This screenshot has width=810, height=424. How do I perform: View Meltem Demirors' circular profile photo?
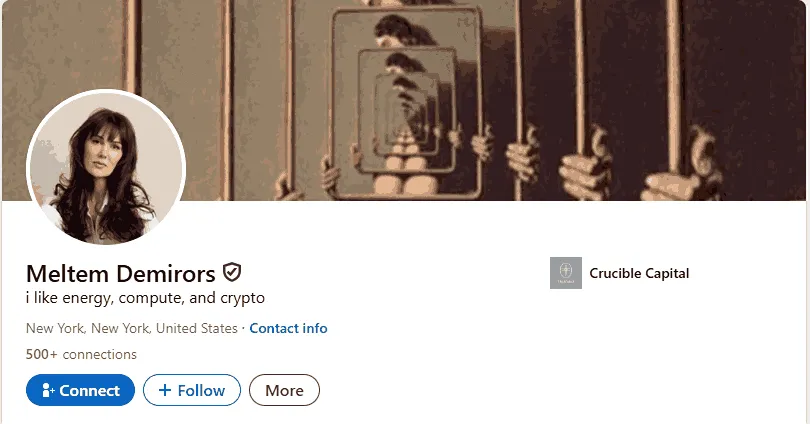106,167
